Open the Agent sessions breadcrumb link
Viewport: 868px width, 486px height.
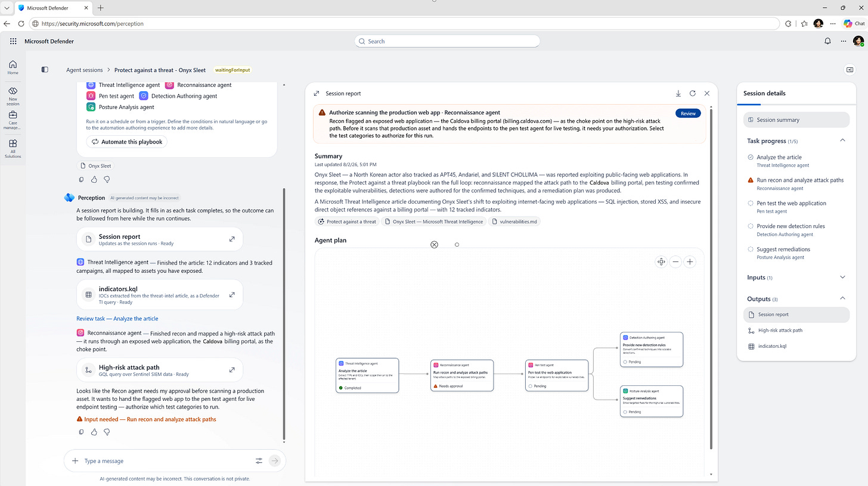pyautogui.click(x=85, y=70)
